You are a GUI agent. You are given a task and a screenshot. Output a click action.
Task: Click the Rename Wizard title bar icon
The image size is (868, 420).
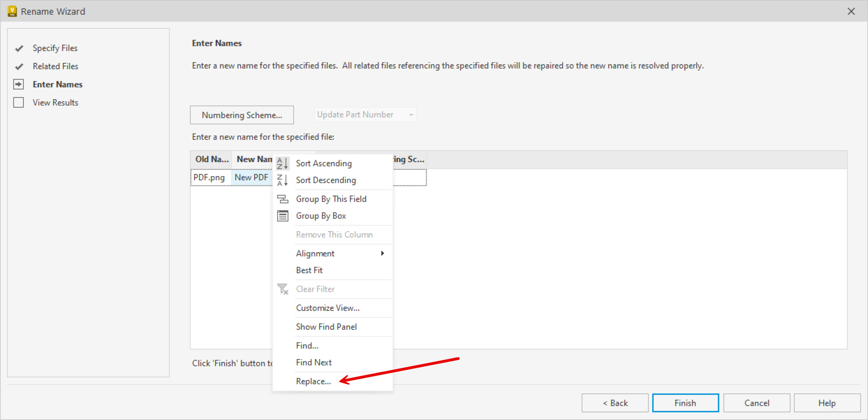coord(12,11)
